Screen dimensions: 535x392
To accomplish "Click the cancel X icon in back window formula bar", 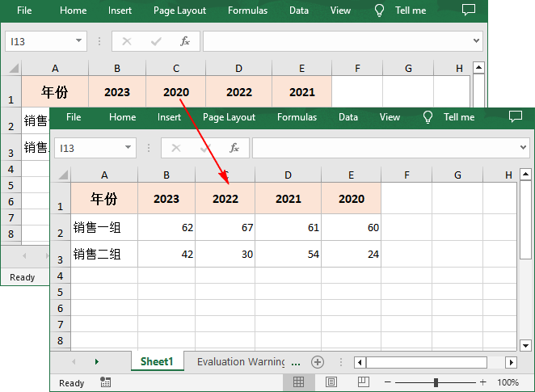I will coord(127,41).
